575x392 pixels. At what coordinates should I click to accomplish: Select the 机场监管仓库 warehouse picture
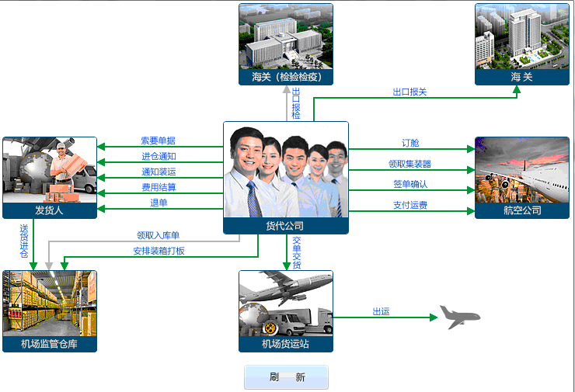tap(50, 304)
